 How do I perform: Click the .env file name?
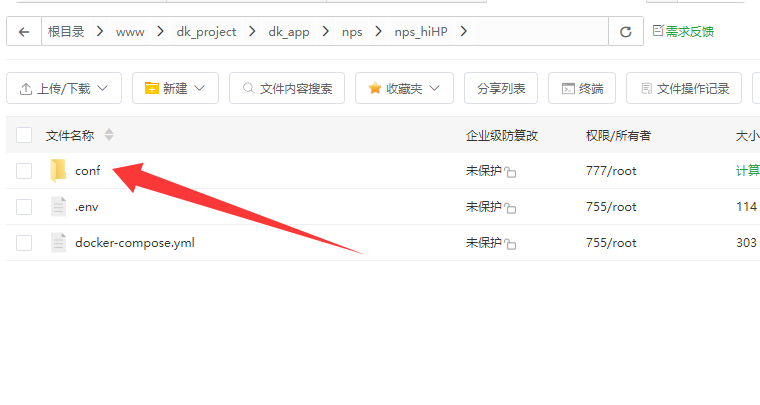click(87, 207)
